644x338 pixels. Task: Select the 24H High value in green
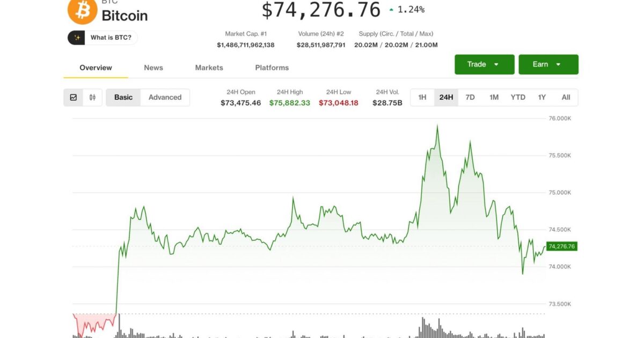pos(290,102)
